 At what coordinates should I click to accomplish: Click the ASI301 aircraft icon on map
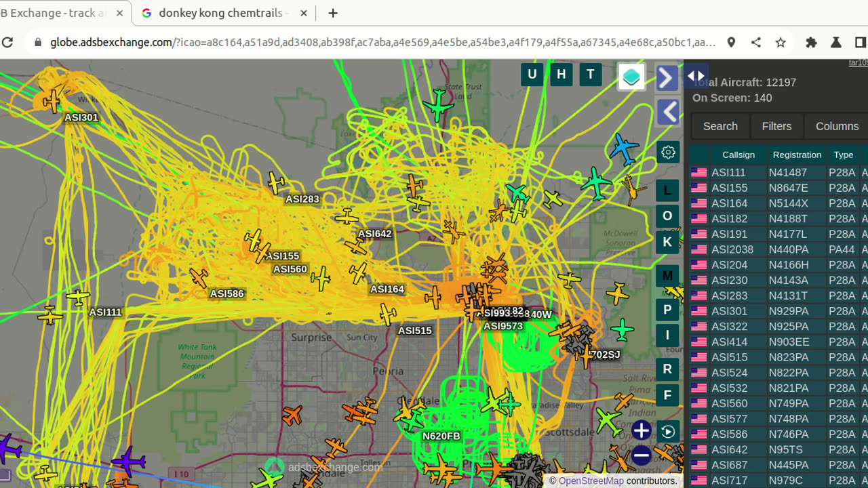point(52,102)
